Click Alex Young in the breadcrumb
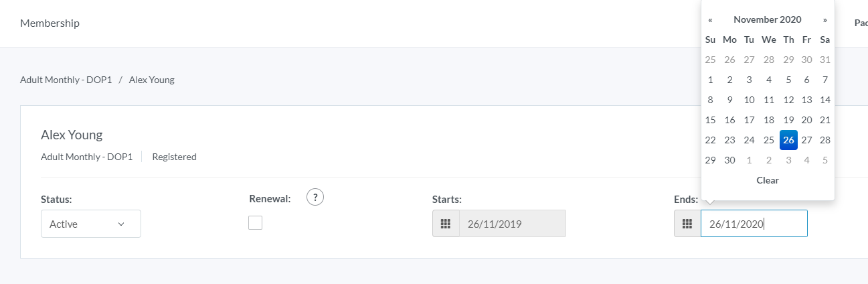 point(151,80)
